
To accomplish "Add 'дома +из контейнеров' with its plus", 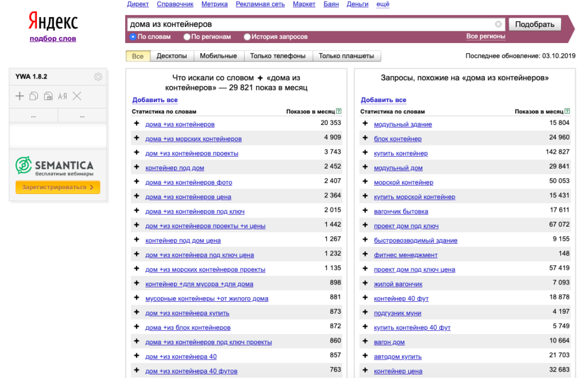I will [x=137, y=124].
